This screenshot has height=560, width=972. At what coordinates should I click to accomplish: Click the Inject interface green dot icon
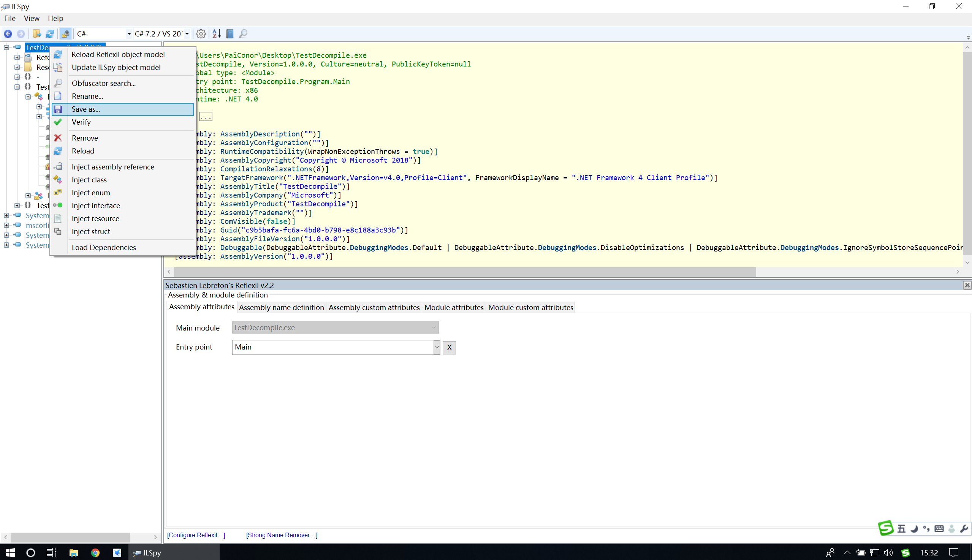pyautogui.click(x=58, y=206)
